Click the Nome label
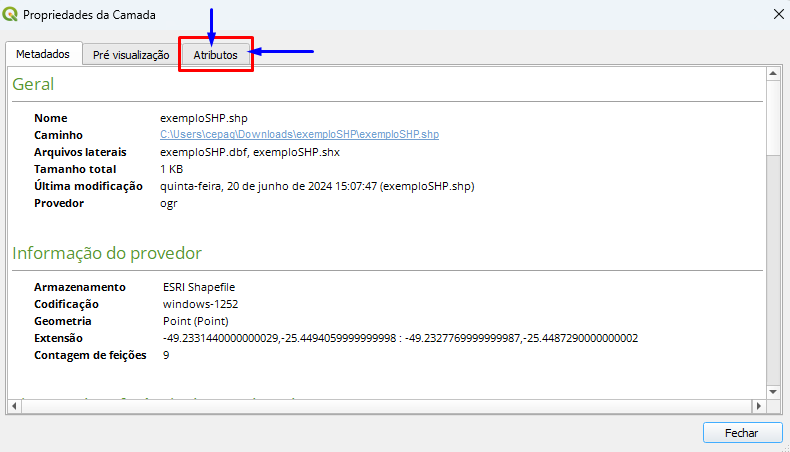 coord(51,118)
